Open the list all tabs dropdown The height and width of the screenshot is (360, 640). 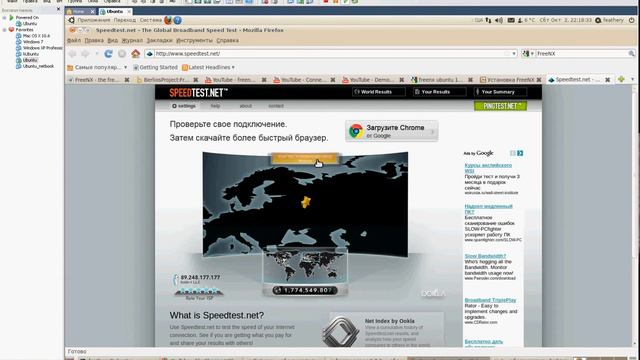coord(633,79)
